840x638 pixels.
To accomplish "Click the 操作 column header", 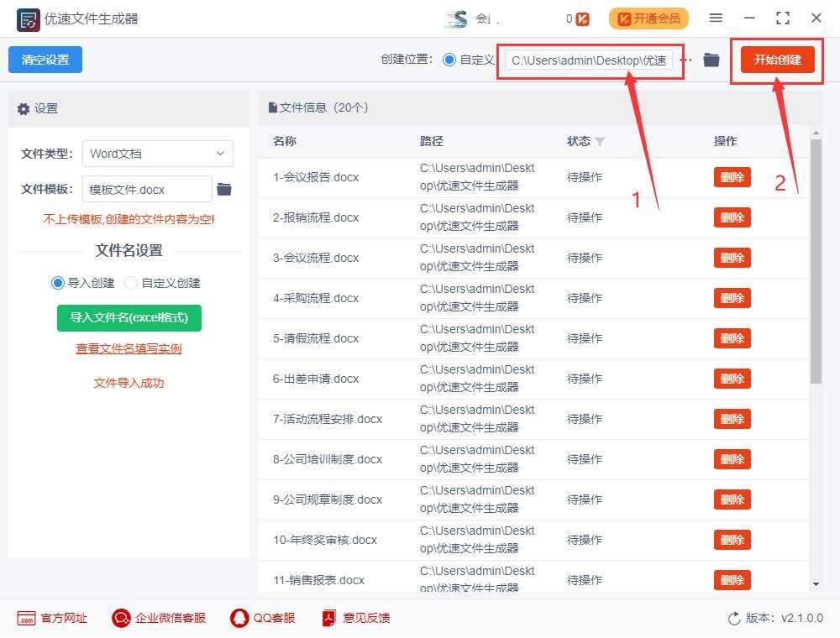I will pyautogui.click(x=726, y=141).
